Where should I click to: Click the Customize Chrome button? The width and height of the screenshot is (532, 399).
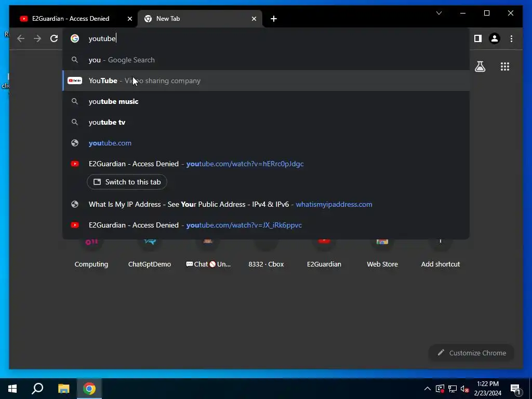tap(471, 353)
